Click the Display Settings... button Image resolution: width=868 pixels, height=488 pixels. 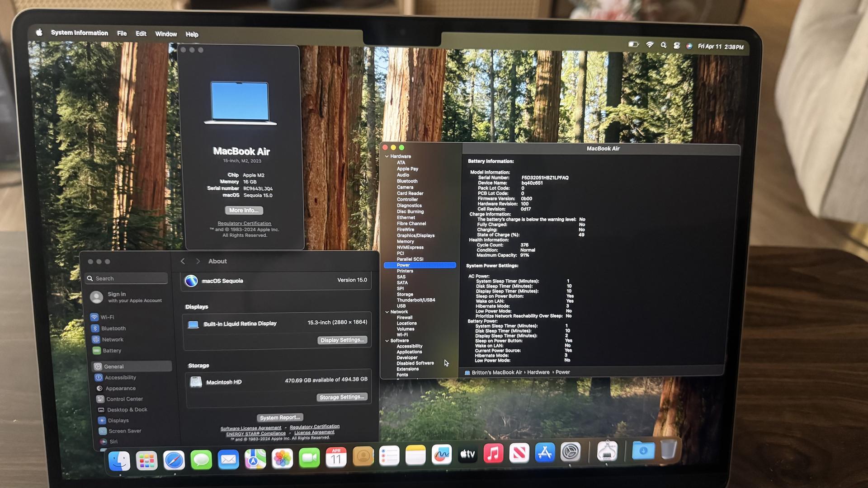click(x=342, y=340)
